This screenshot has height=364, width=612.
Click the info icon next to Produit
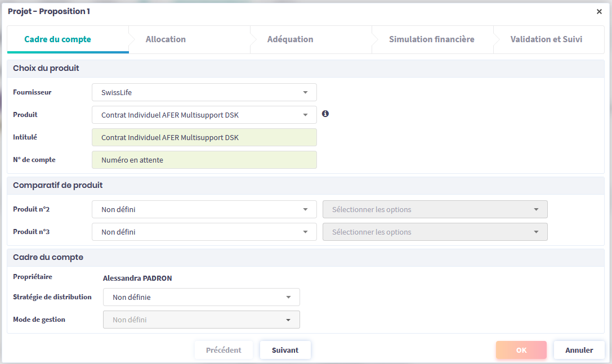pos(325,114)
